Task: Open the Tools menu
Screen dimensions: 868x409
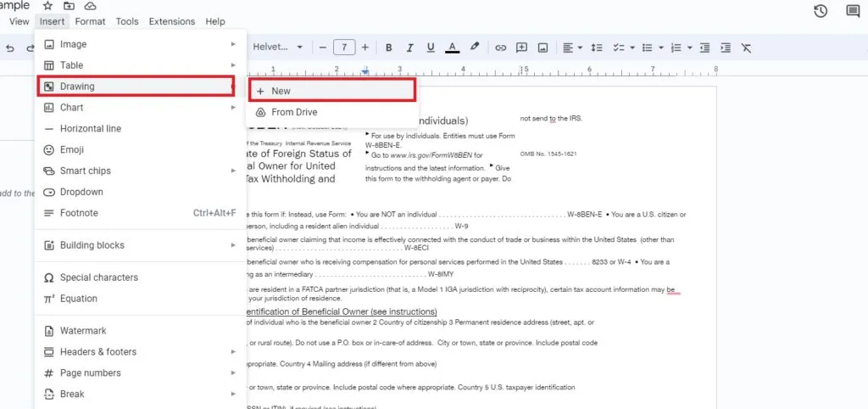Action: click(x=127, y=21)
